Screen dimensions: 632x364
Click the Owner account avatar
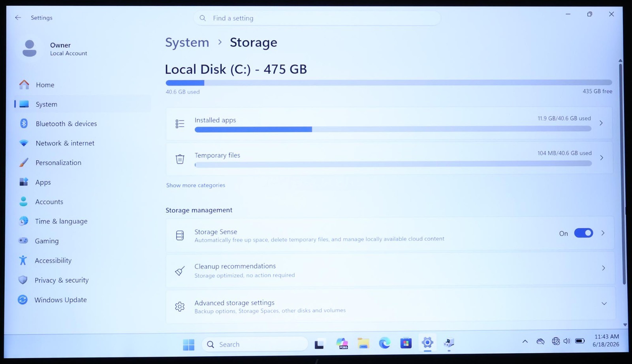click(x=30, y=48)
